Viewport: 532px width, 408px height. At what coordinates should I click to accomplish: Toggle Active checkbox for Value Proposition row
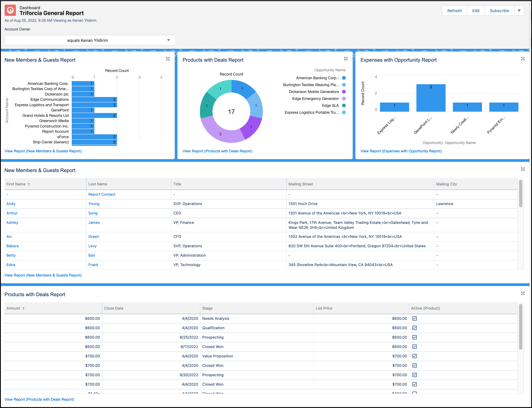[x=414, y=356]
